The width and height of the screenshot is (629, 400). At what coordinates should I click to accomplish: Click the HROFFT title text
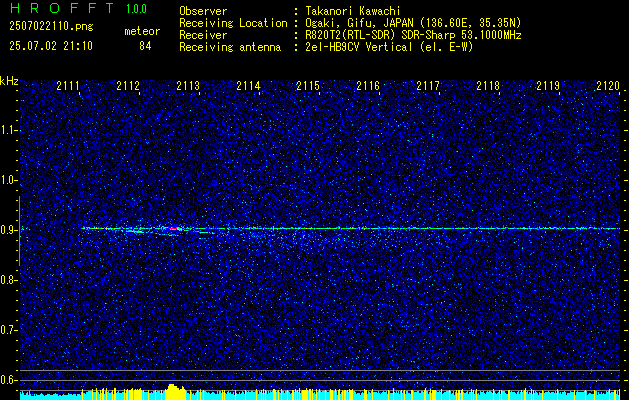(x=62, y=8)
